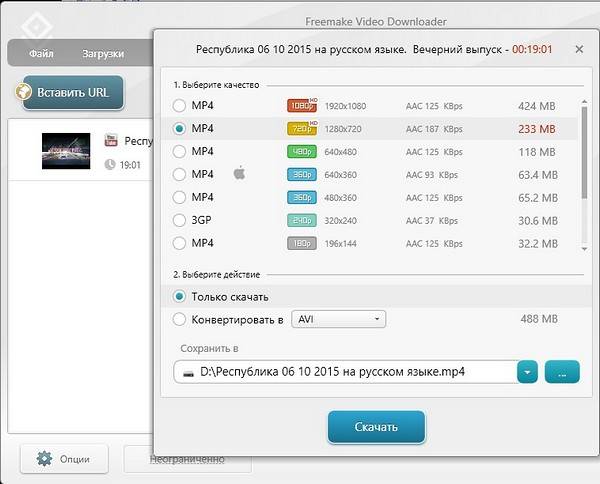Image resolution: width=600 pixels, height=484 pixels.
Task: Click quality list scroll up arrow
Action: tap(584, 102)
